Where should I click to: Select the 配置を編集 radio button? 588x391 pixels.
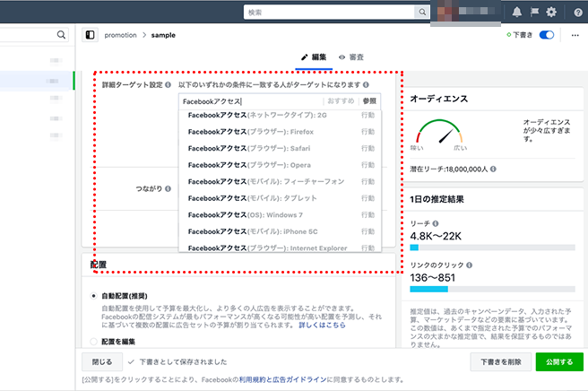point(93,342)
